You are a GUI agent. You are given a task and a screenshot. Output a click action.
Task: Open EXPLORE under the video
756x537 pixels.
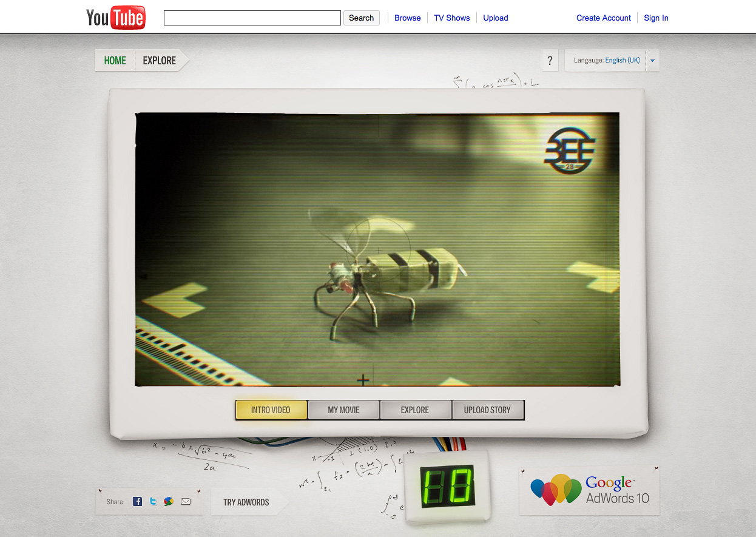tap(415, 410)
